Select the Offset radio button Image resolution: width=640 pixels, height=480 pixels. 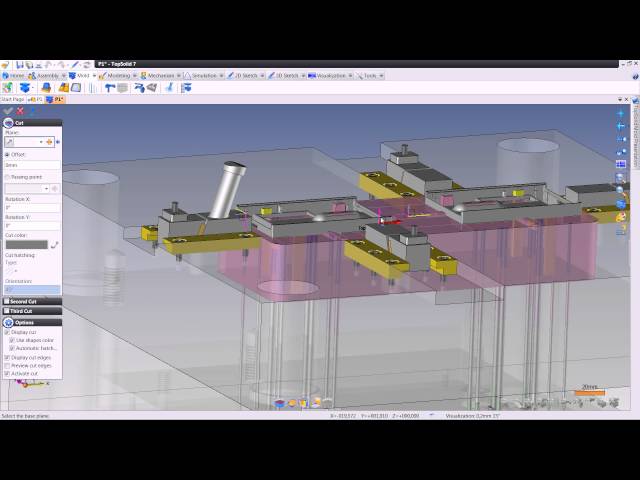8,155
